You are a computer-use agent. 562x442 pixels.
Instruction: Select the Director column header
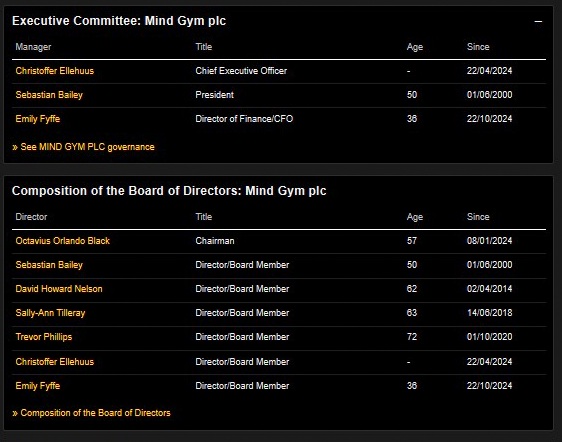[x=31, y=217]
